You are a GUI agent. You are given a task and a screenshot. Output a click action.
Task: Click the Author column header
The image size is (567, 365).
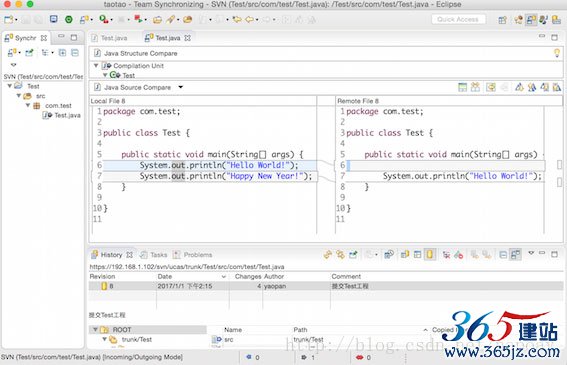274,276
